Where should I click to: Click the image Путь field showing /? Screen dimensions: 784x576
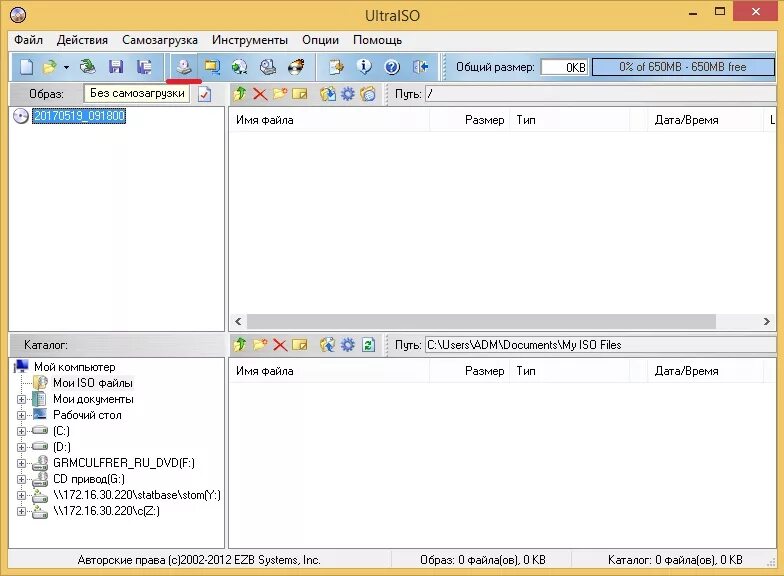pyautogui.click(x=600, y=94)
